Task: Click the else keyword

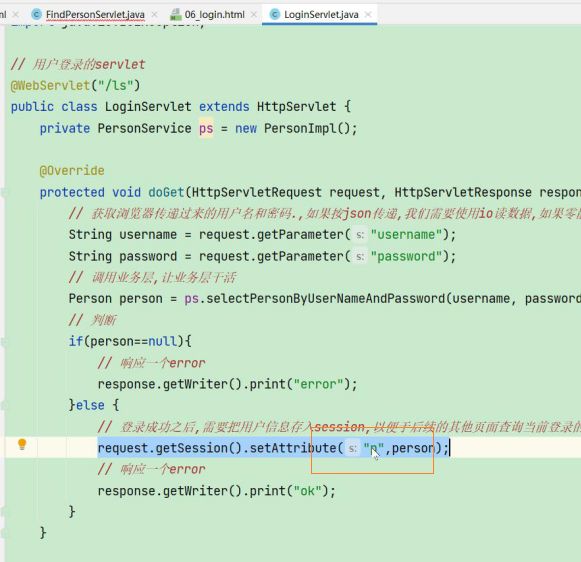Action: click(x=90, y=405)
